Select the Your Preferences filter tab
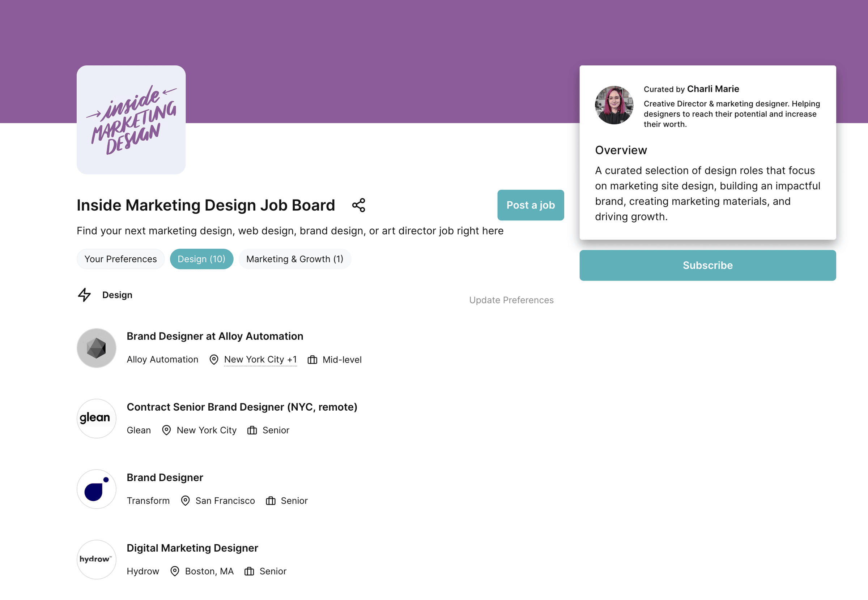This screenshot has height=600, width=868. click(x=121, y=258)
